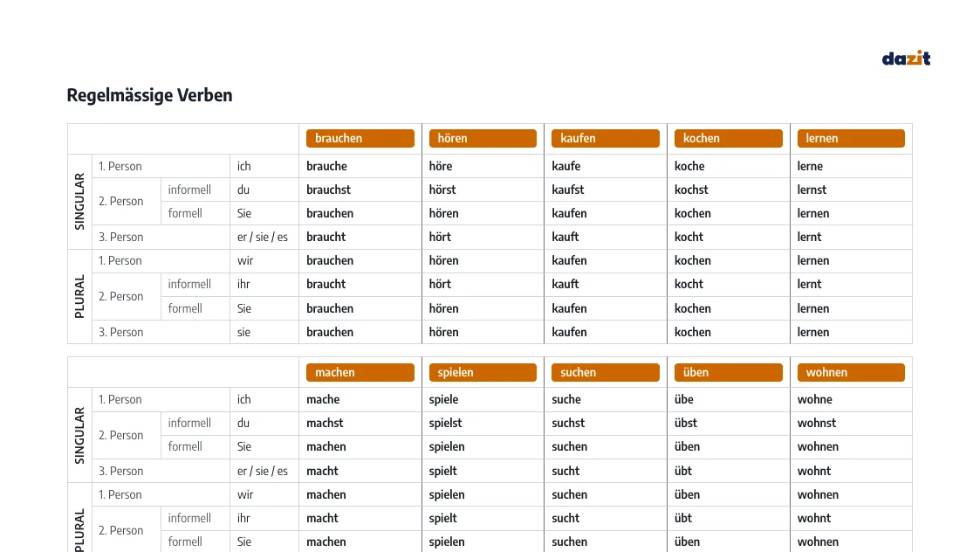The height and width of the screenshot is (552, 980).
Task: Select the 'er / sie / es' cell in first table
Action: tap(263, 238)
